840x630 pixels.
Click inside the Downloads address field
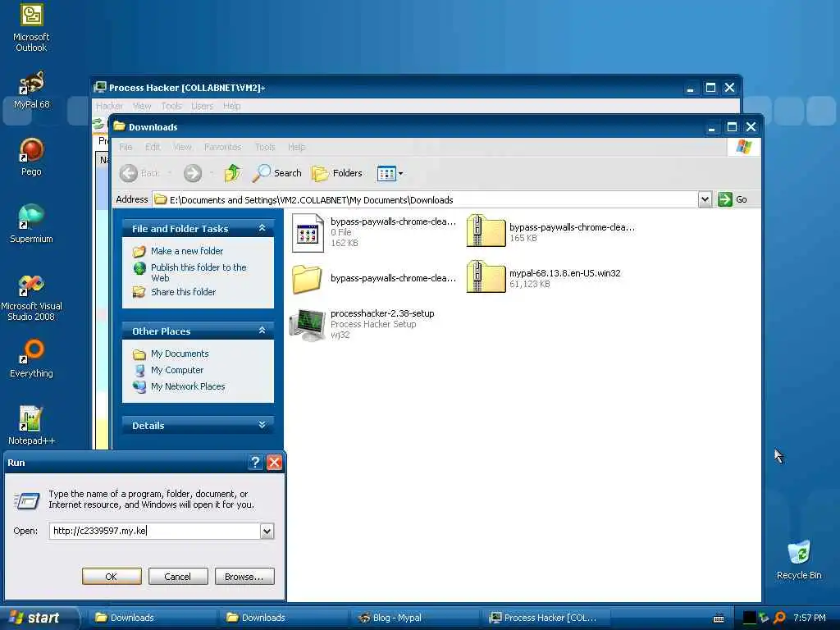pyautogui.click(x=426, y=199)
